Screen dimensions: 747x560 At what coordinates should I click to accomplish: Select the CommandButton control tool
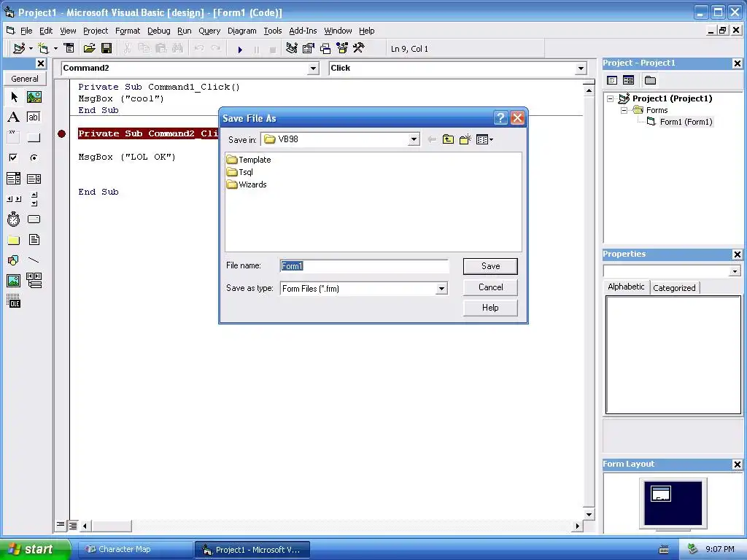[x=34, y=138]
